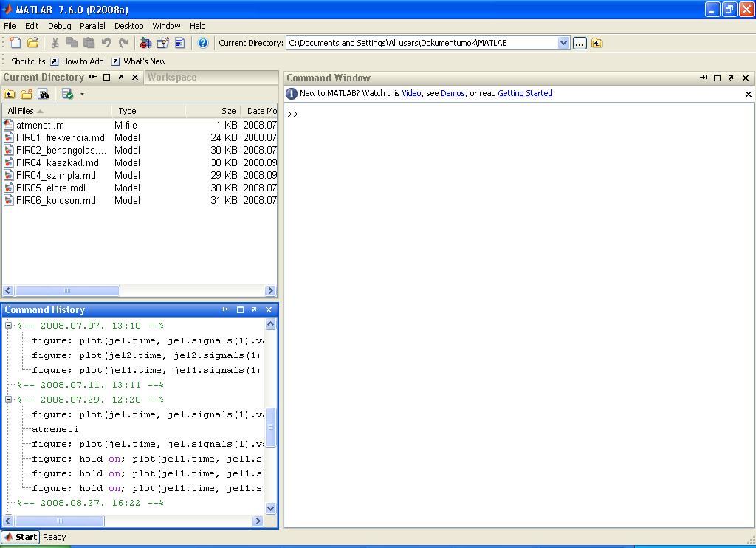Click the Command Window prompt area
Screen dimensions: 756x548
[519, 315]
